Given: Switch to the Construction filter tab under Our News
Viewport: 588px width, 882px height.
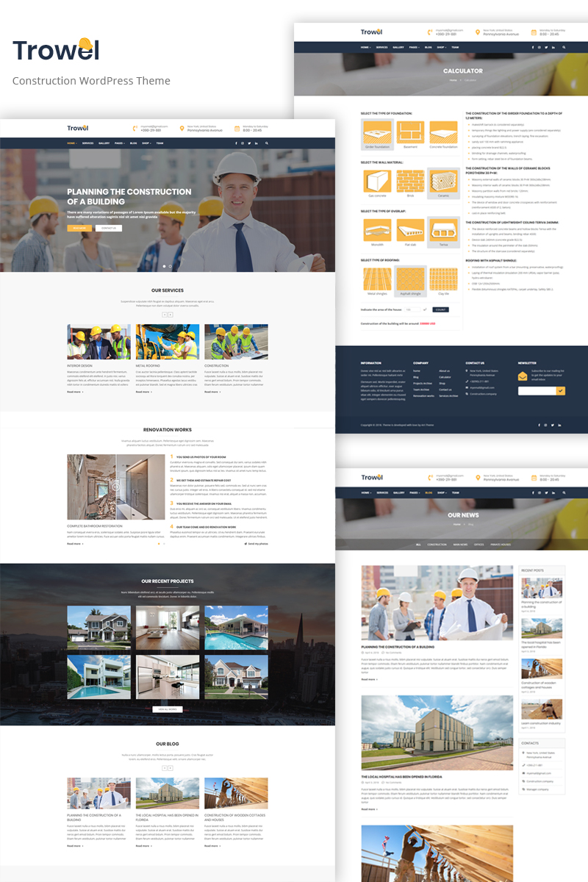Looking at the screenshot, I should (x=437, y=545).
